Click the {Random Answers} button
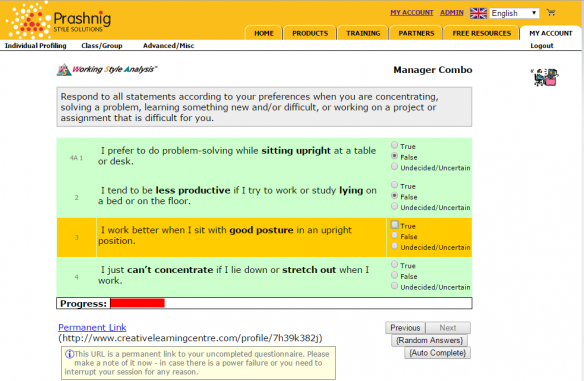The width and height of the screenshot is (584, 381). [429, 340]
